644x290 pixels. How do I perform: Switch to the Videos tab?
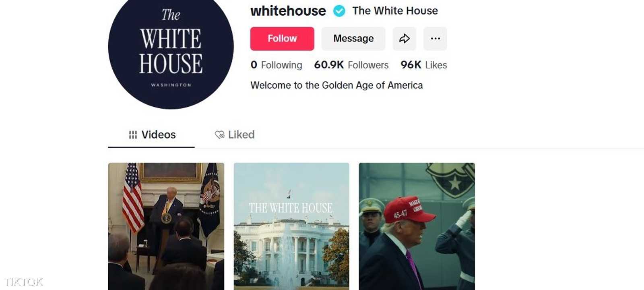click(x=151, y=135)
